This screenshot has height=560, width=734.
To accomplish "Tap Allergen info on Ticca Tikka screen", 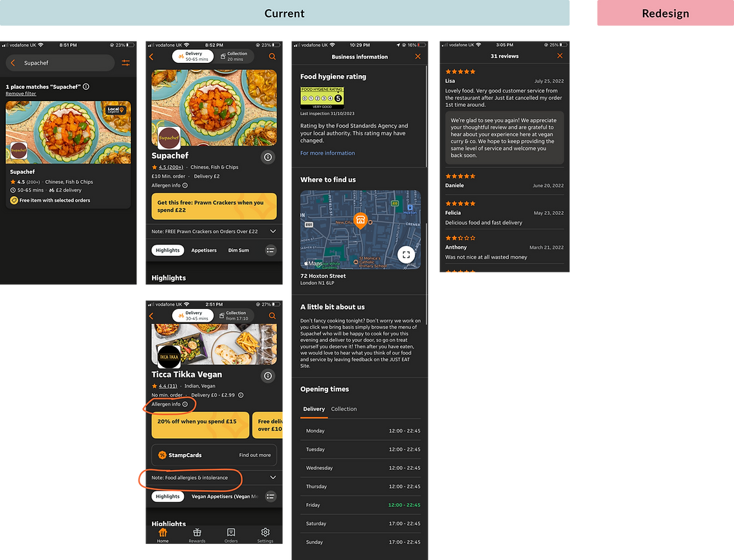I will (170, 405).
